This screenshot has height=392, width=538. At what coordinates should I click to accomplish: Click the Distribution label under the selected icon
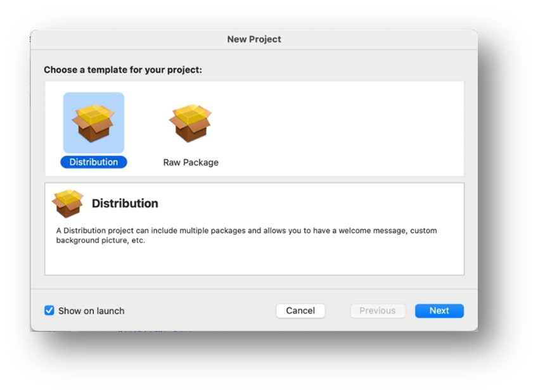[93, 161]
